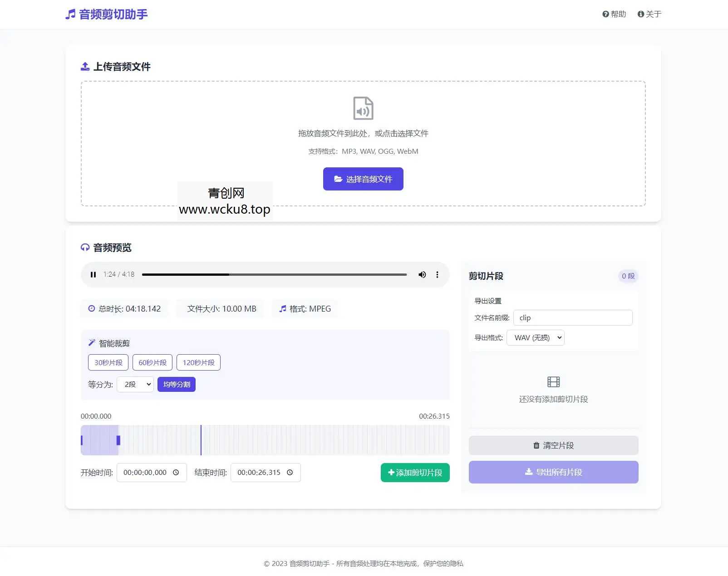Select the 30秒片段 quick clip option
The width and height of the screenshot is (728, 576).
[x=108, y=362]
